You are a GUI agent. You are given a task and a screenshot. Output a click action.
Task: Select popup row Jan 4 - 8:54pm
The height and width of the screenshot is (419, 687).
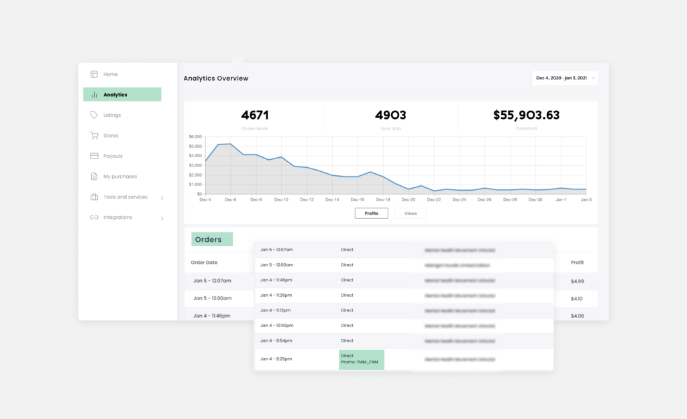(404, 341)
